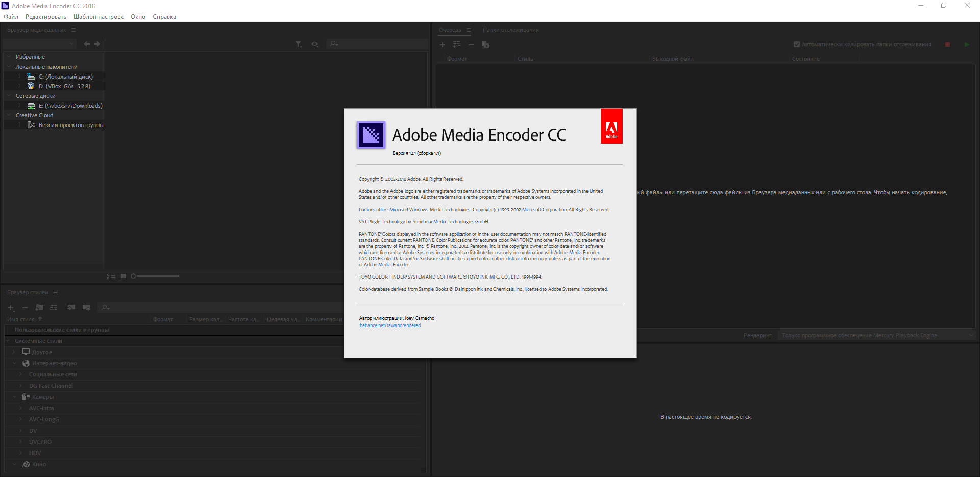
Task: Duplicate the selected queue item
Action: tap(485, 45)
